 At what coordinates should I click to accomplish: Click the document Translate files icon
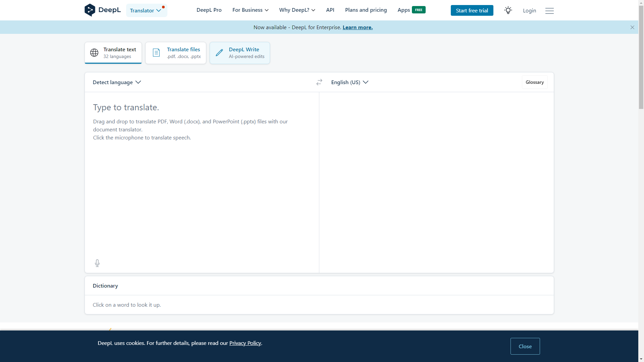click(156, 53)
